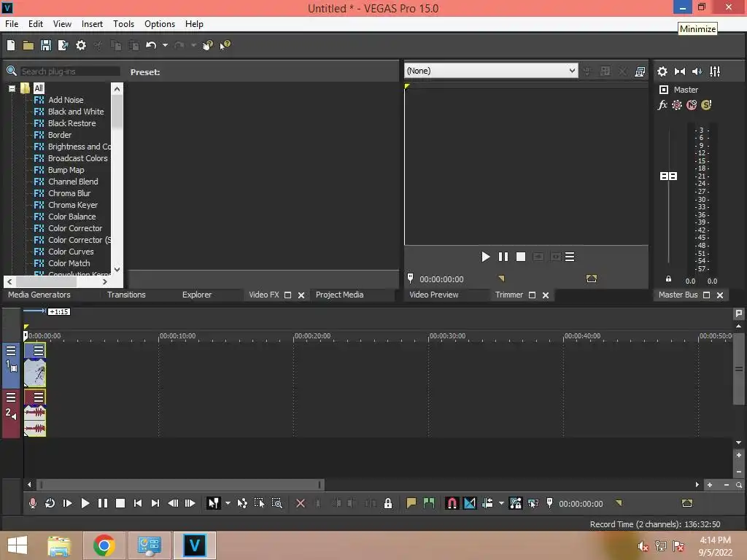Open the Options menu
This screenshot has width=747, height=560.
pyautogui.click(x=160, y=24)
